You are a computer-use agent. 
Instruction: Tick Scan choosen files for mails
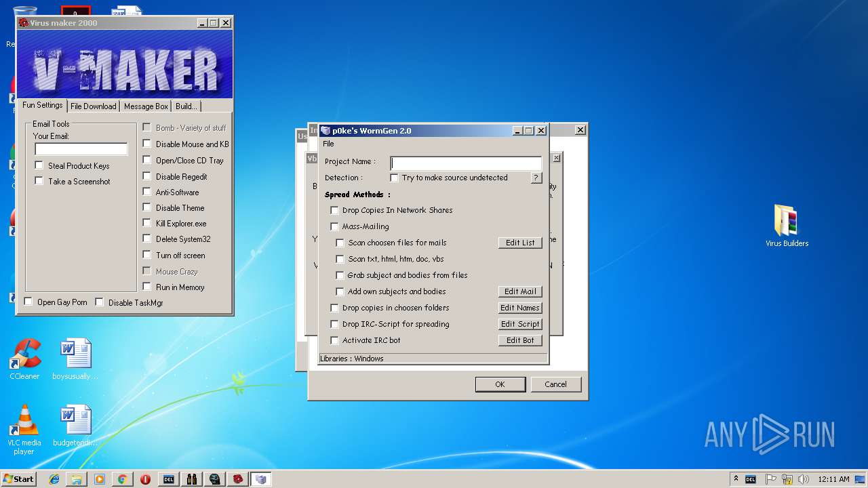point(340,243)
